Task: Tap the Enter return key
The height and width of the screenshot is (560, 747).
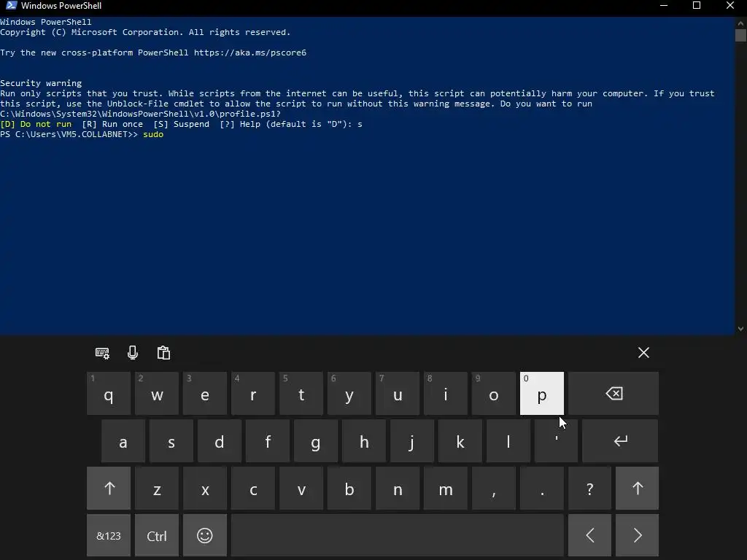Action: [620, 441]
